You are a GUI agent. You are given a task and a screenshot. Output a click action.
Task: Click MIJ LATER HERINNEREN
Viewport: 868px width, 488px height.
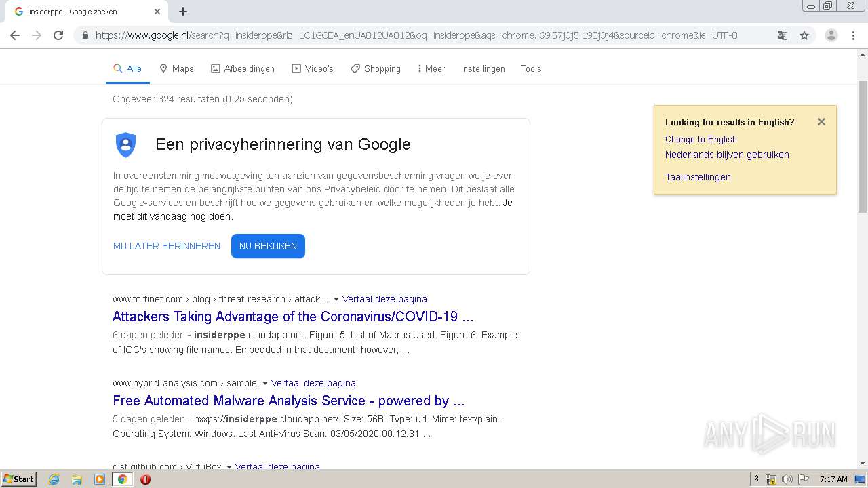[167, 246]
